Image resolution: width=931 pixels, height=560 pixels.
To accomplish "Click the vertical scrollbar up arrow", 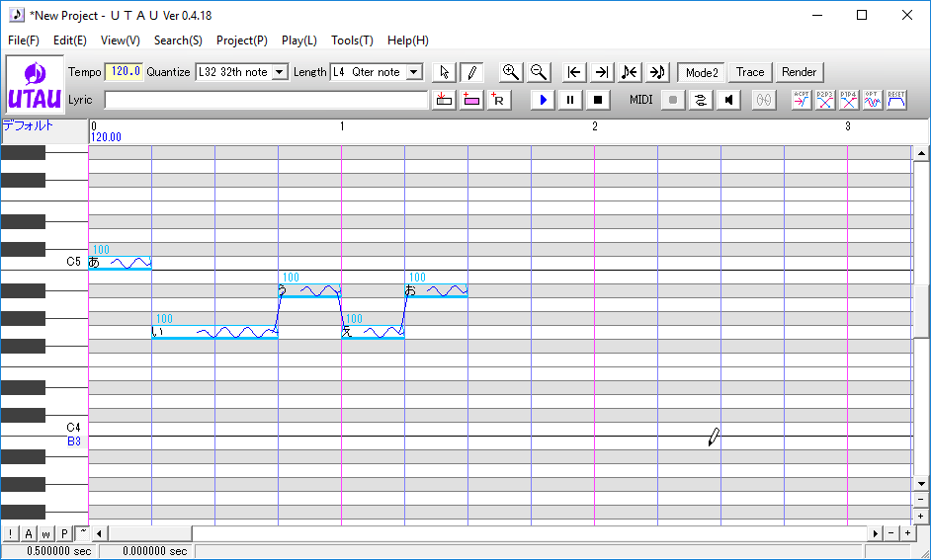I will pyautogui.click(x=921, y=154).
